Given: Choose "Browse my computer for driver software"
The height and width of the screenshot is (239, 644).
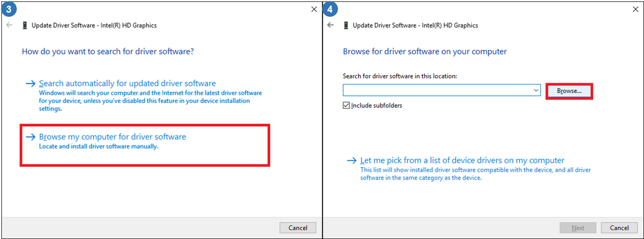Looking at the screenshot, I should pyautogui.click(x=112, y=137).
